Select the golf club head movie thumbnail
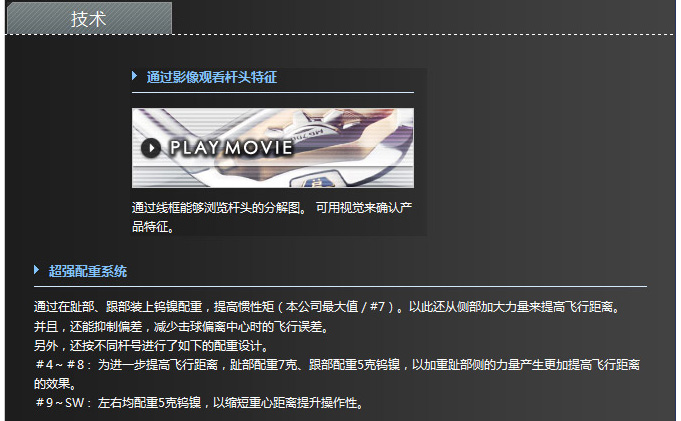Viewport: 681px width, 421px height. point(273,148)
